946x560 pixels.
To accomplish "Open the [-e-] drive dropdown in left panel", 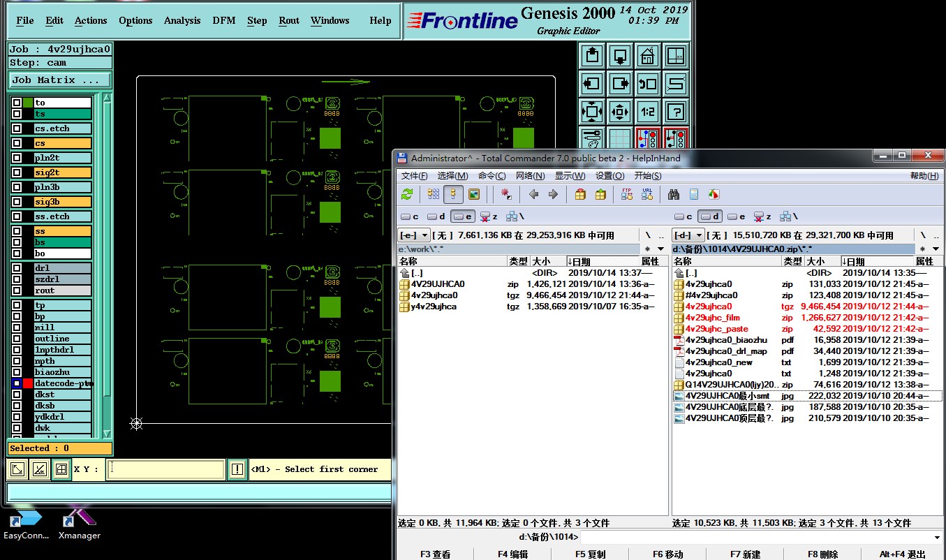I will click(x=414, y=235).
